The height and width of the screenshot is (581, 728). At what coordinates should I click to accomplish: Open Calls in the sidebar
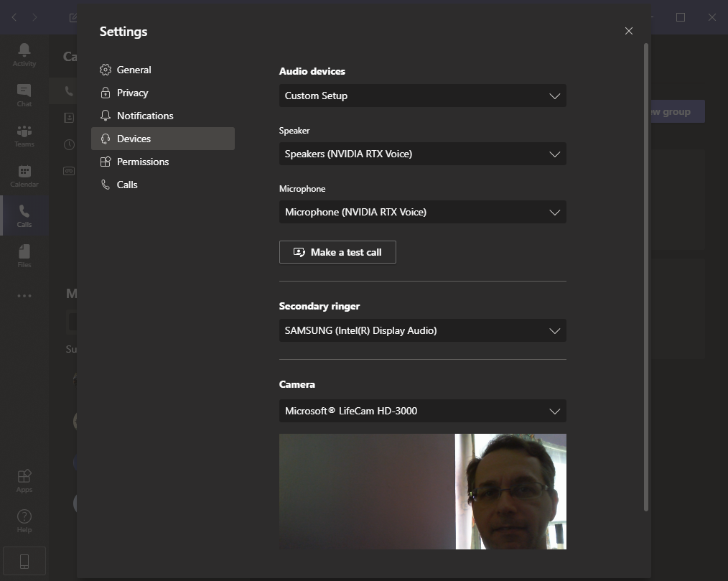click(x=24, y=216)
